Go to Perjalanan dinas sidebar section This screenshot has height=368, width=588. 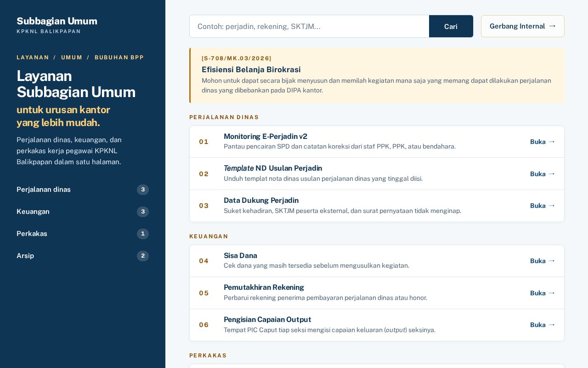tap(83, 190)
